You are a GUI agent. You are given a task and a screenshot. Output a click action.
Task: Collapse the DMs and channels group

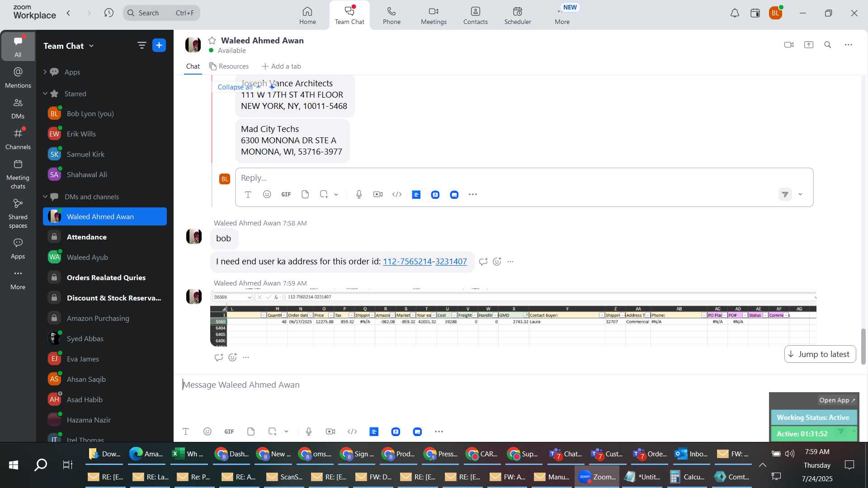coord(45,197)
